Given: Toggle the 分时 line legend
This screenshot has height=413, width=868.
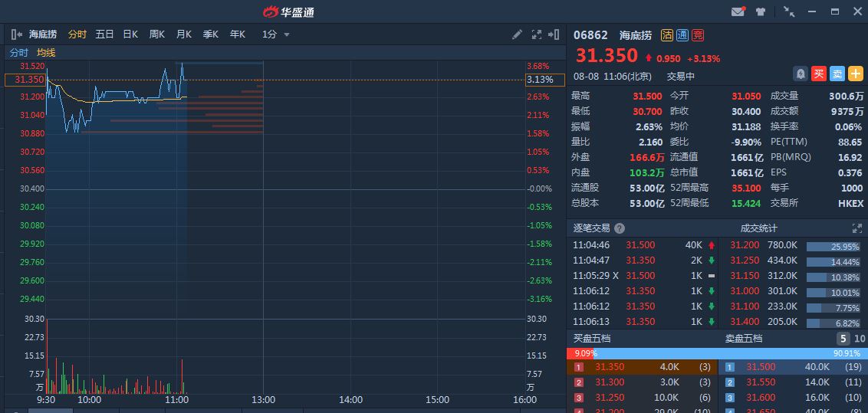Looking at the screenshot, I should coord(19,53).
